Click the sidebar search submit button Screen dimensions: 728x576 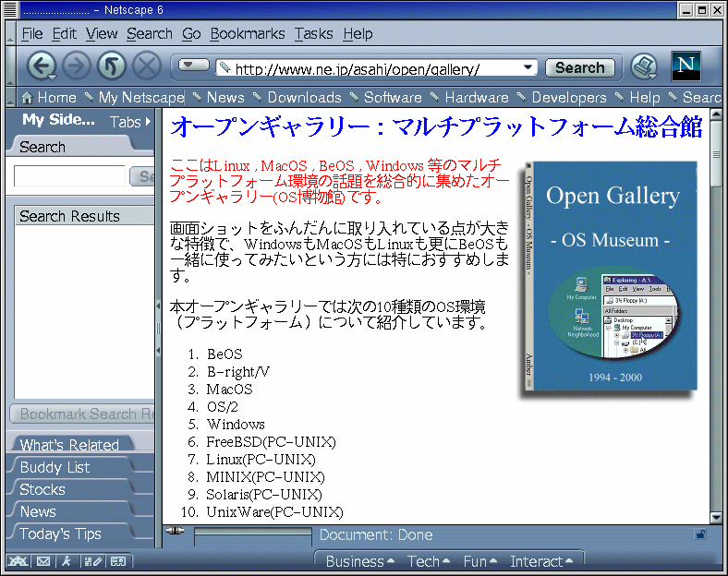(x=142, y=176)
